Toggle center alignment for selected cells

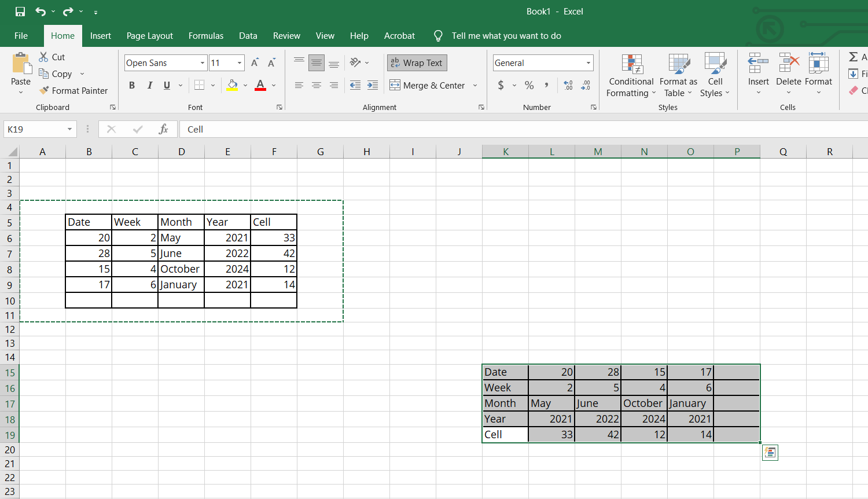pyautogui.click(x=316, y=85)
